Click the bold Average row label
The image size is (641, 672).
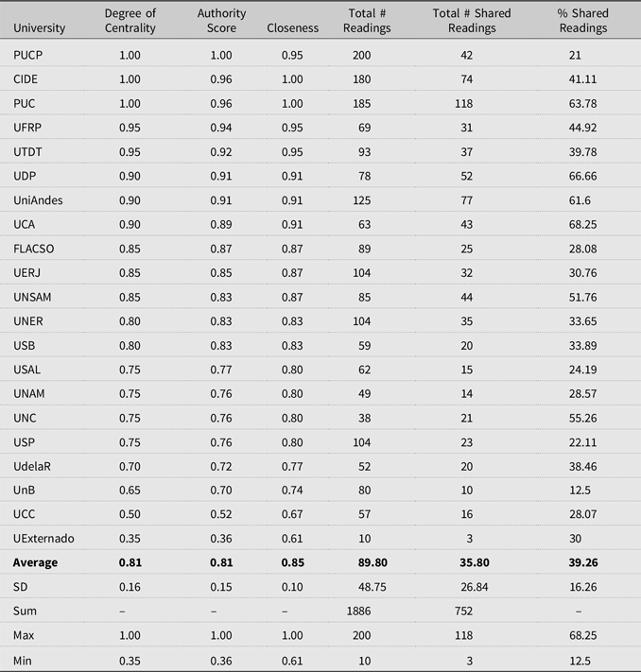click(35, 562)
